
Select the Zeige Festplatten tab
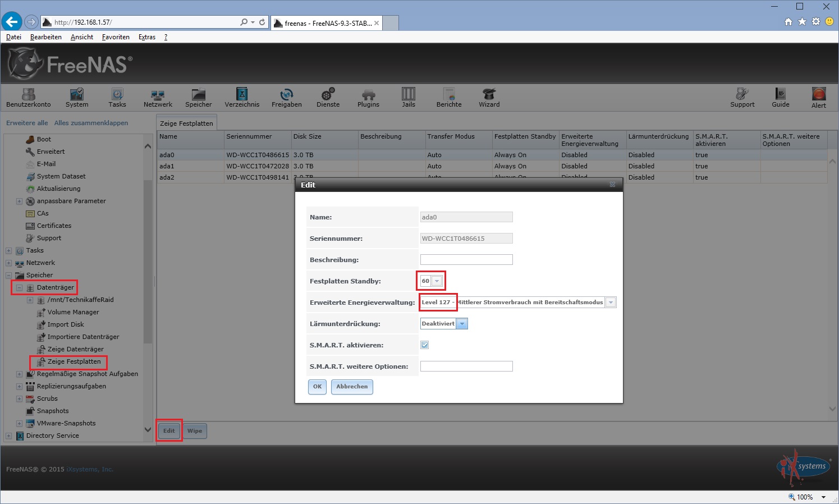coord(186,123)
